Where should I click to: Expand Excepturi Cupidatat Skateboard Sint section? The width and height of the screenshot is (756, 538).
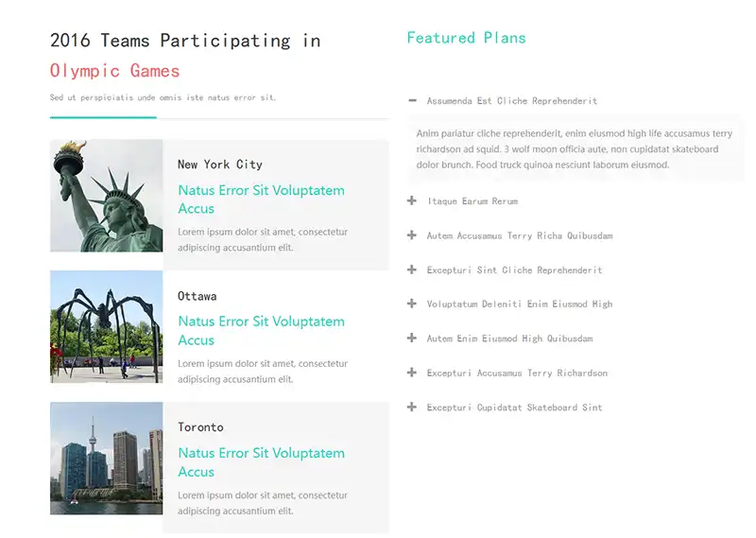[514, 408]
